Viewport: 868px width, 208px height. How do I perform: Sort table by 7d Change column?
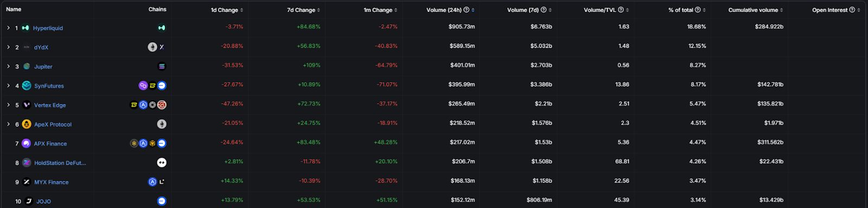click(303, 10)
